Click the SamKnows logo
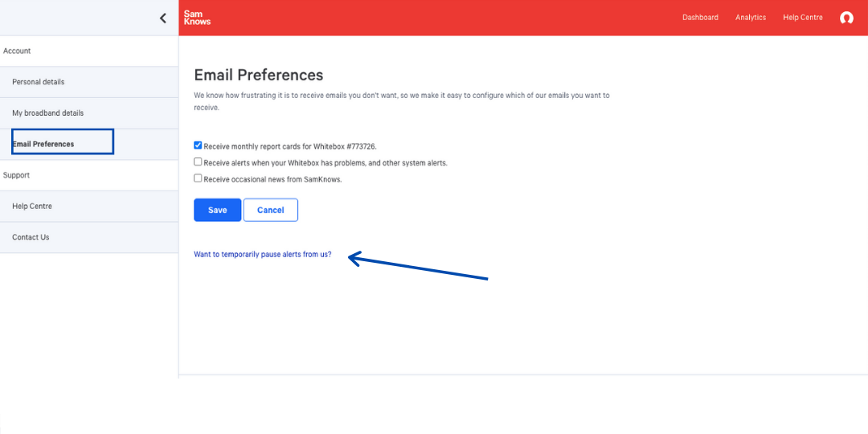 click(x=197, y=18)
